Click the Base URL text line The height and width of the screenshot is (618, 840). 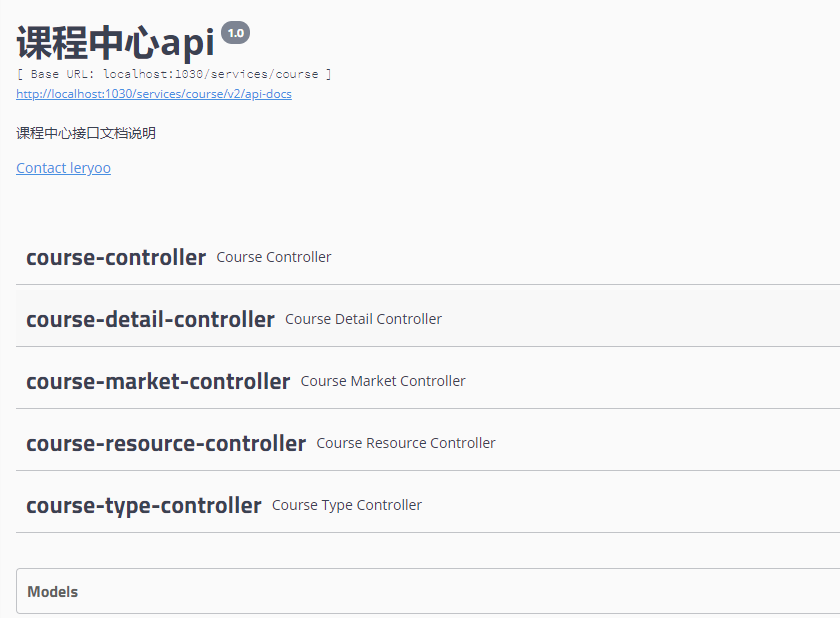coord(174,74)
